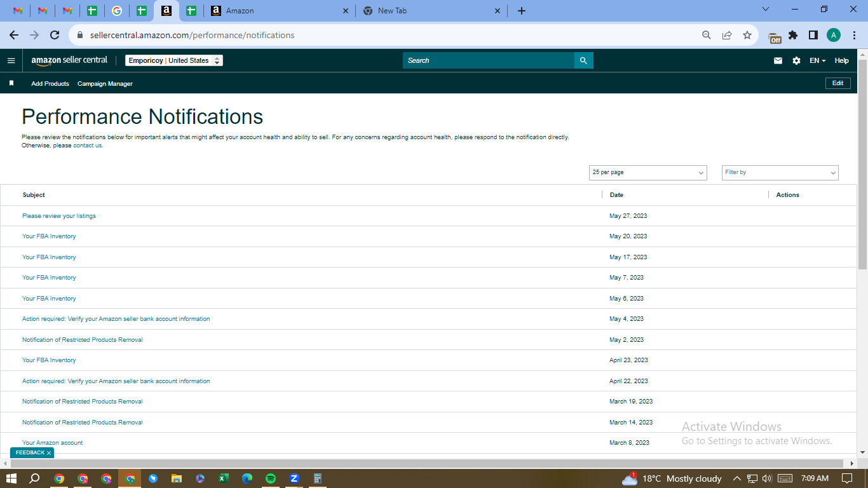Reload the Seller Central page
Image resolution: width=868 pixels, height=488 pixels.
pos(55,35)
